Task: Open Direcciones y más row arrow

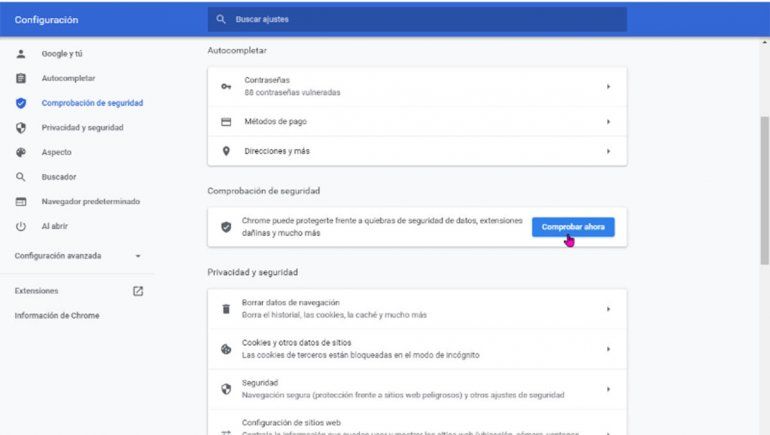Action: pyautogui.click(x=608, y=151)
